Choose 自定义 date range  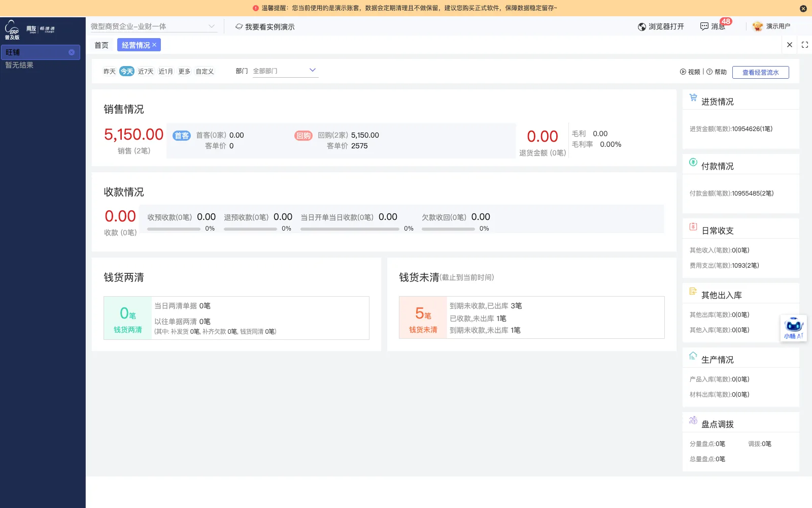205,72
